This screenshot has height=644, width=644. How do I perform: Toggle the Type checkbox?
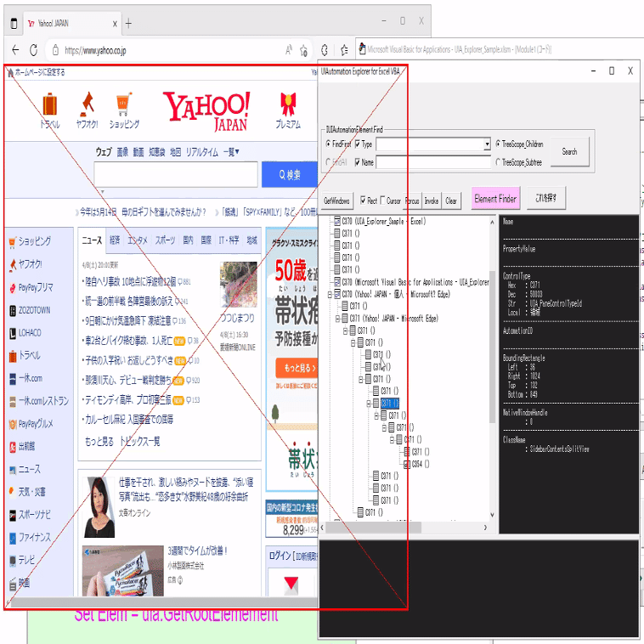358,144
